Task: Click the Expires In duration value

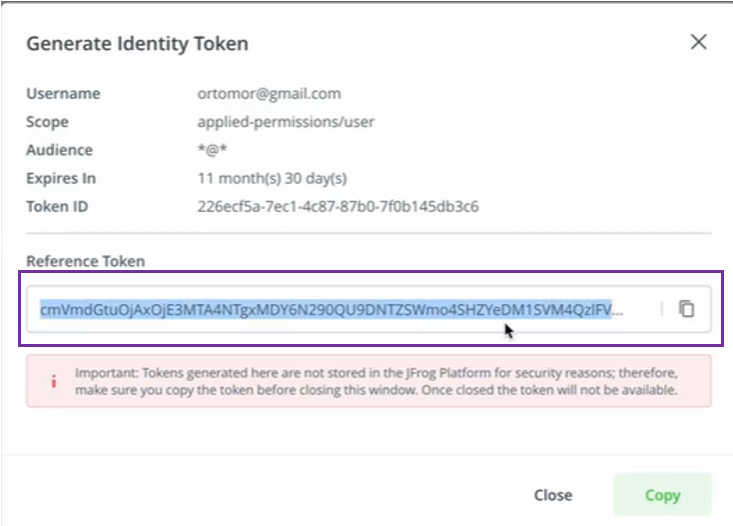Action: [272, 179]
